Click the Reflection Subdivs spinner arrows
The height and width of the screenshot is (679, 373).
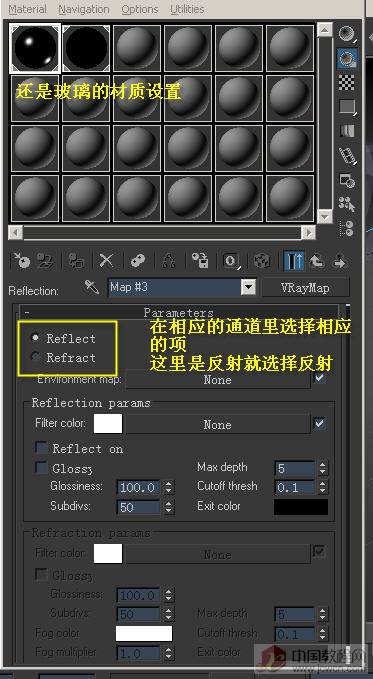[169, 507]
